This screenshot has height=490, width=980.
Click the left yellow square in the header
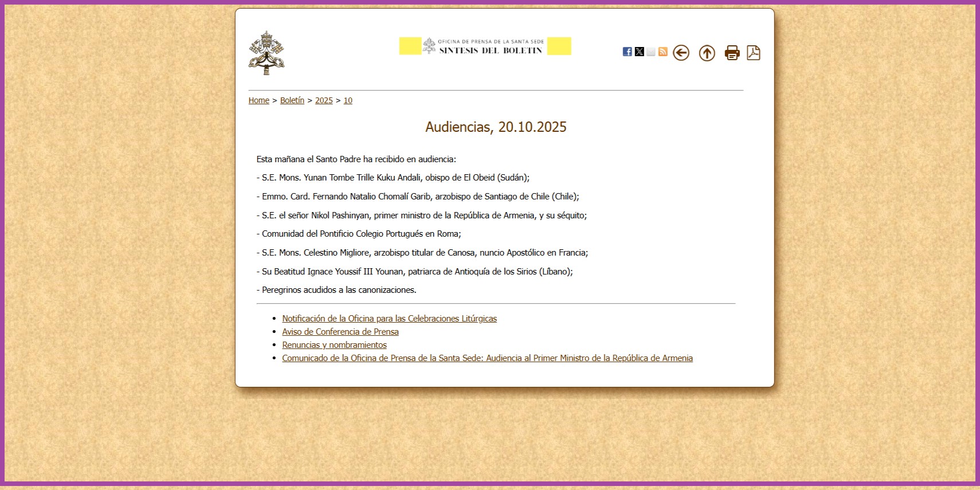click(x=410, y=46)
